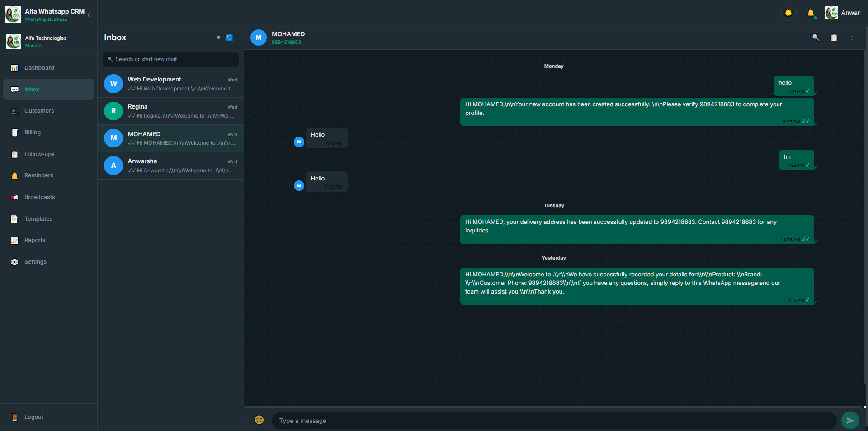Click the MOHAMED avatar in chat header
Image resolution: width=868 pixels, height=431 pixels.
pyautogui.click(x=259, y=38)
